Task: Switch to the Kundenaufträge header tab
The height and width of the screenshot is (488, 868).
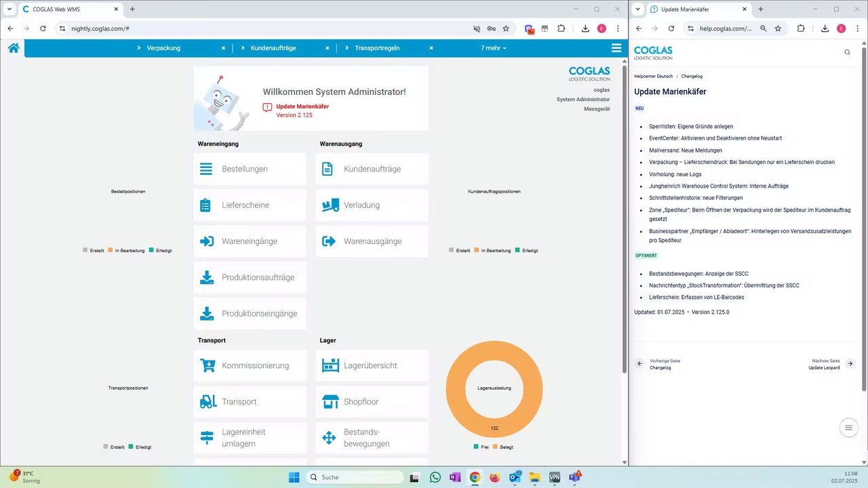Action: point(273,48)
